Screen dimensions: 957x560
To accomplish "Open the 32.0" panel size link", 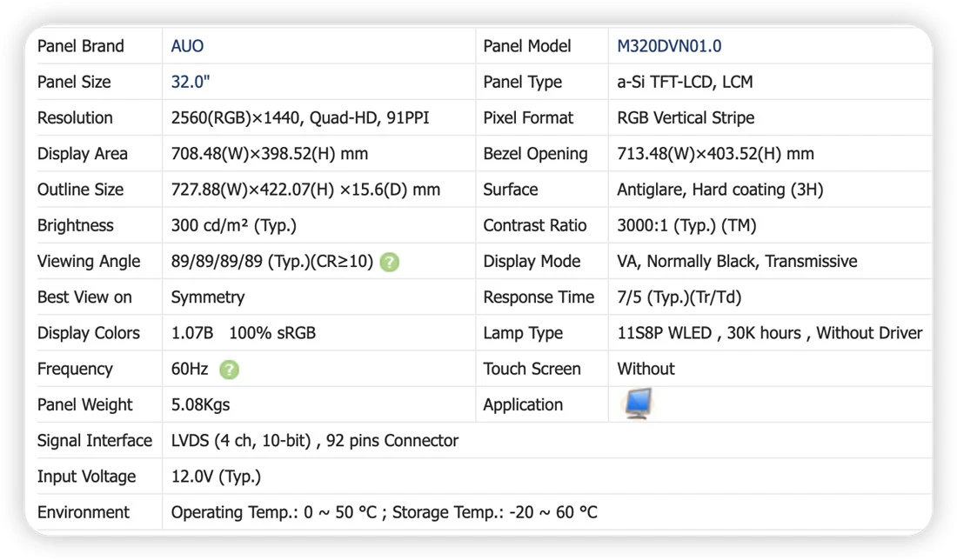I will [191, 83].
